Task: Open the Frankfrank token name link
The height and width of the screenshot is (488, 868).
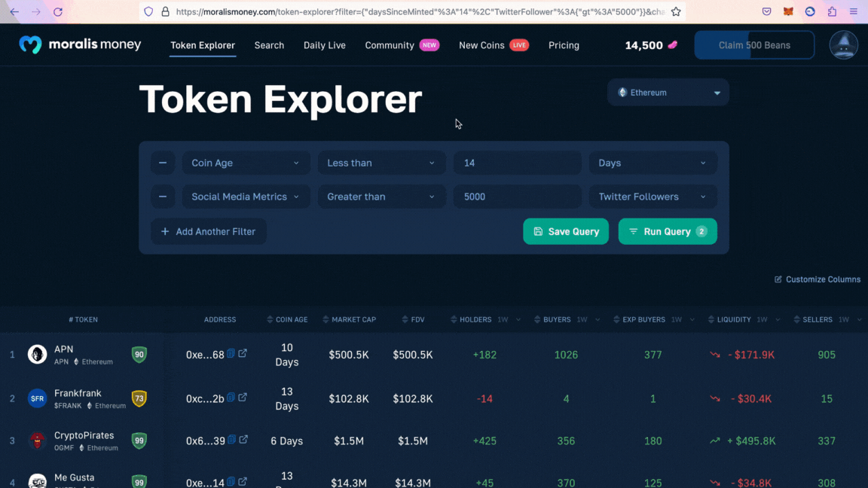Action: pyautogui.click(x=78, y=393)
